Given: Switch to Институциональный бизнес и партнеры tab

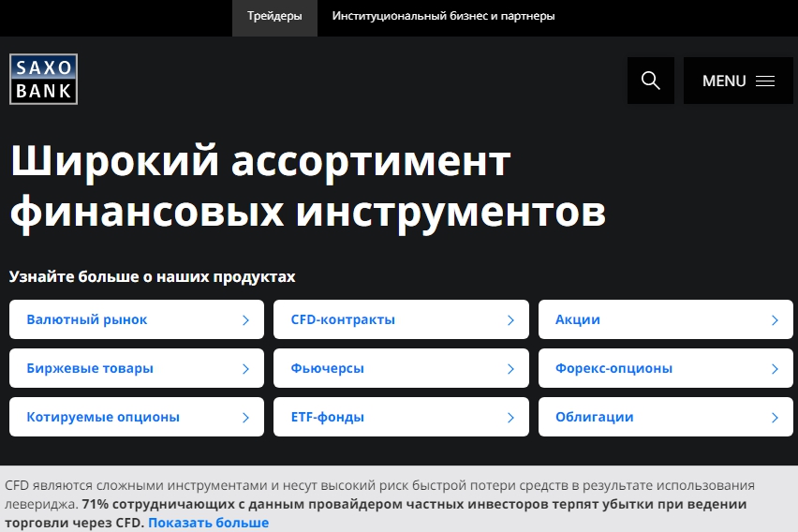Looking at the screenshot, I should coord(443,16).
